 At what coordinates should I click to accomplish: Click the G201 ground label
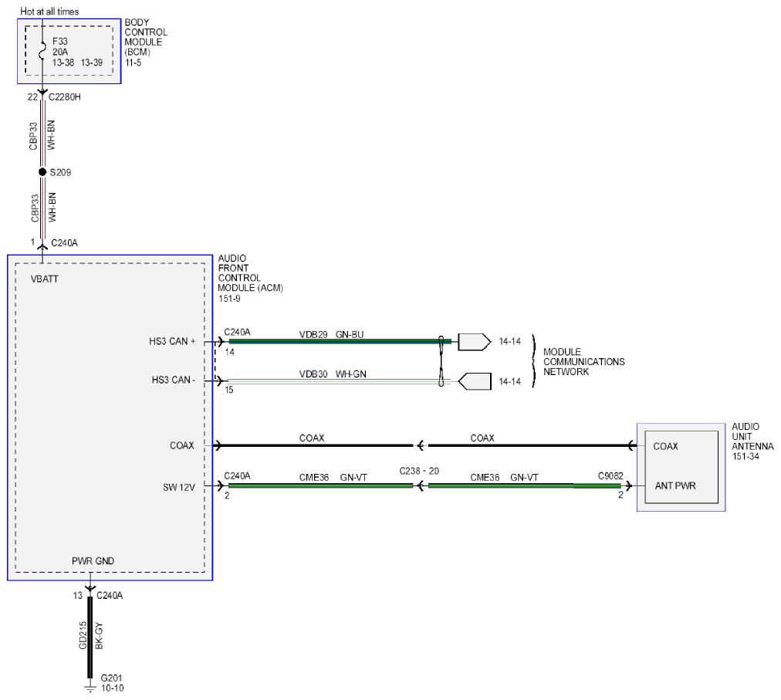pos(111,678)
